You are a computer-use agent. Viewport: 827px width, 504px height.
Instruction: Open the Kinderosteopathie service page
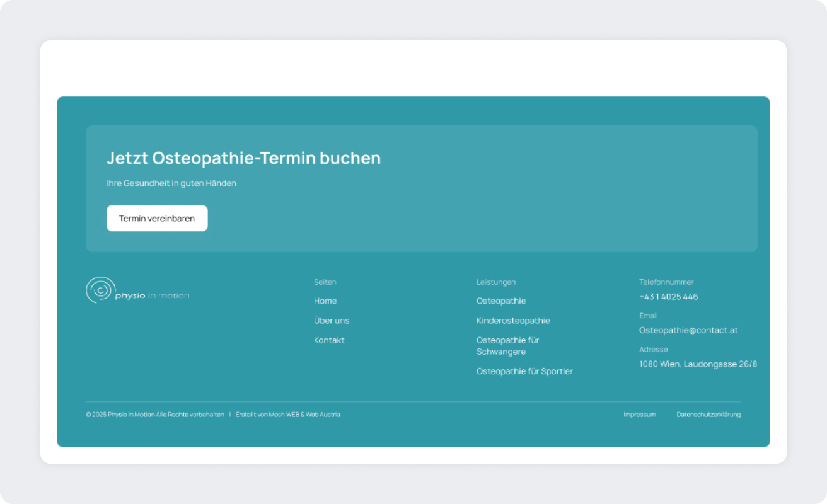pos(513,320)
